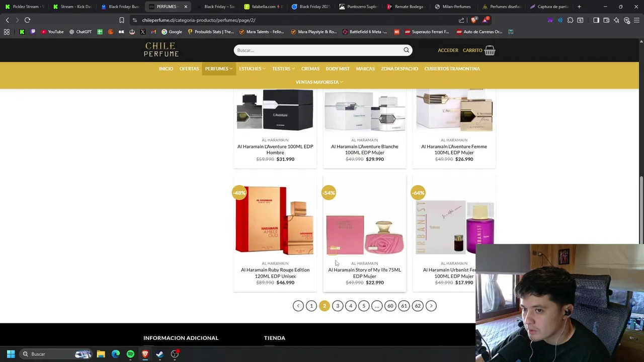Open the browser extensions puzzle icon
Viewport: 644px width, 362px height.
(x=570, y=20)
